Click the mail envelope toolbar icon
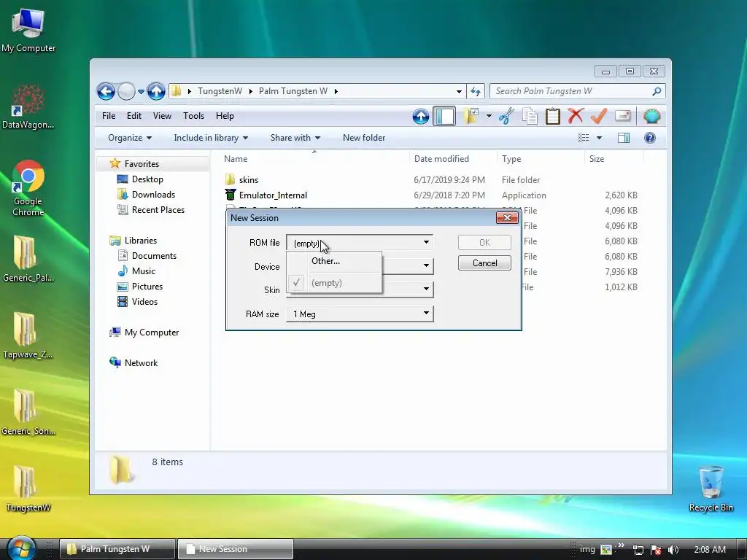 coord(622,116)
